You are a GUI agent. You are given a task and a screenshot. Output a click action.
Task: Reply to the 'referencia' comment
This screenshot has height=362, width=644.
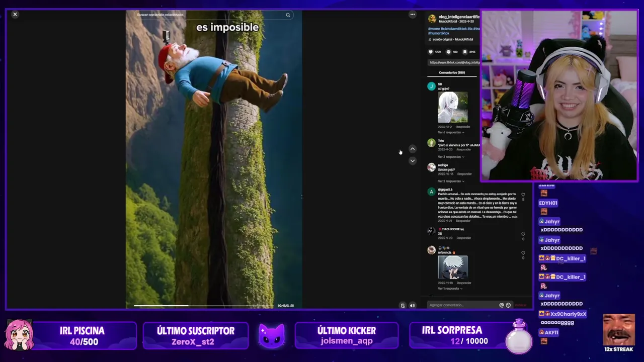464,283
